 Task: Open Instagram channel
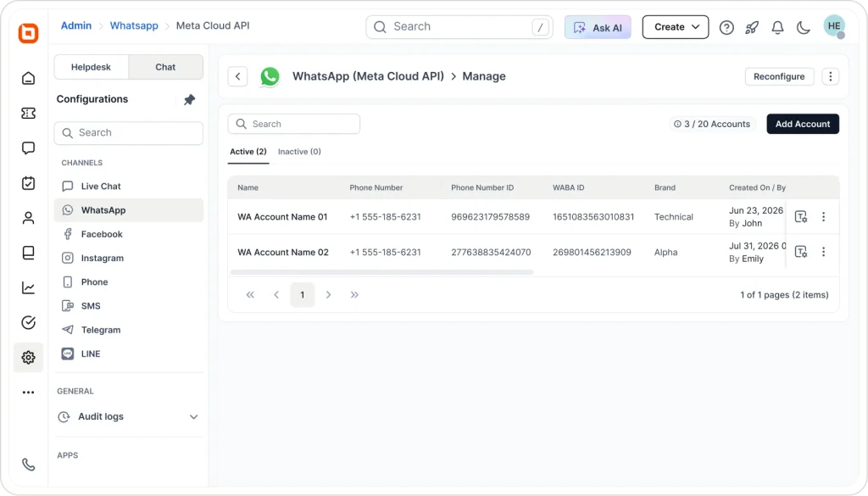click(x=129, y=258)
